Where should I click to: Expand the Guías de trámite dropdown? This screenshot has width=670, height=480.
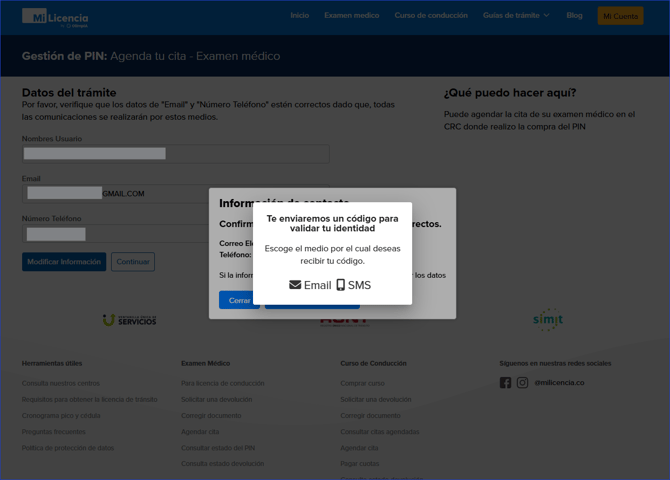[515, 16]
